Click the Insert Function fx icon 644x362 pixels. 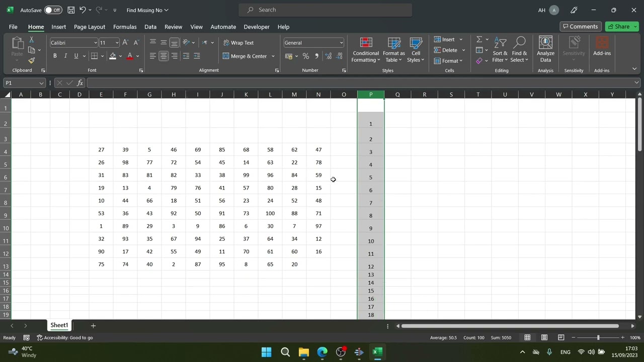[x=80, y=83]
